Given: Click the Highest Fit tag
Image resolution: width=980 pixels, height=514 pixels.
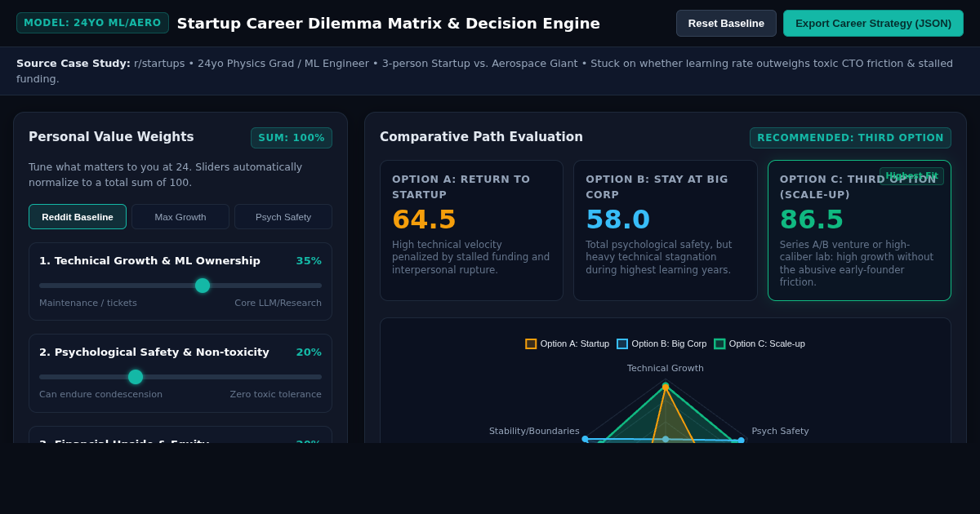Looking at the screenshot, I should (x=911, y=176).
